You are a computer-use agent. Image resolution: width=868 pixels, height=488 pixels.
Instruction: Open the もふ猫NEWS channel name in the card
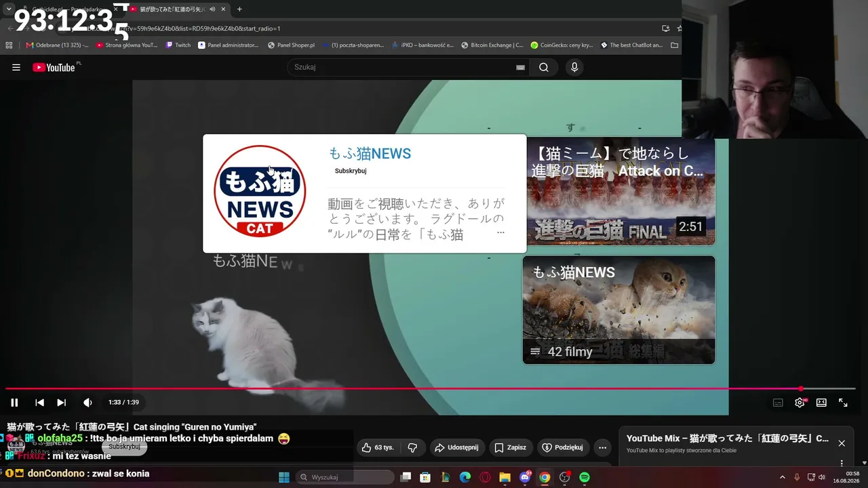[370, 154]
